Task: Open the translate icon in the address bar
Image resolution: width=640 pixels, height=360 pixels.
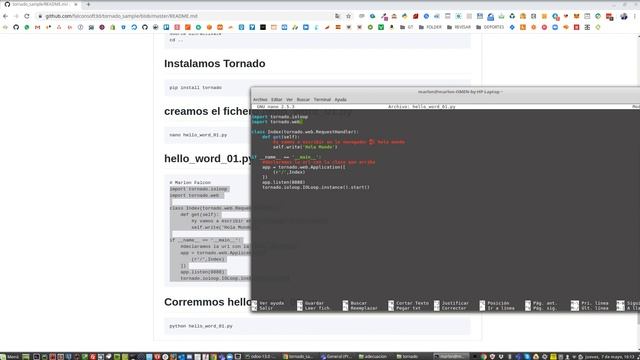Action: pos(338,16)
